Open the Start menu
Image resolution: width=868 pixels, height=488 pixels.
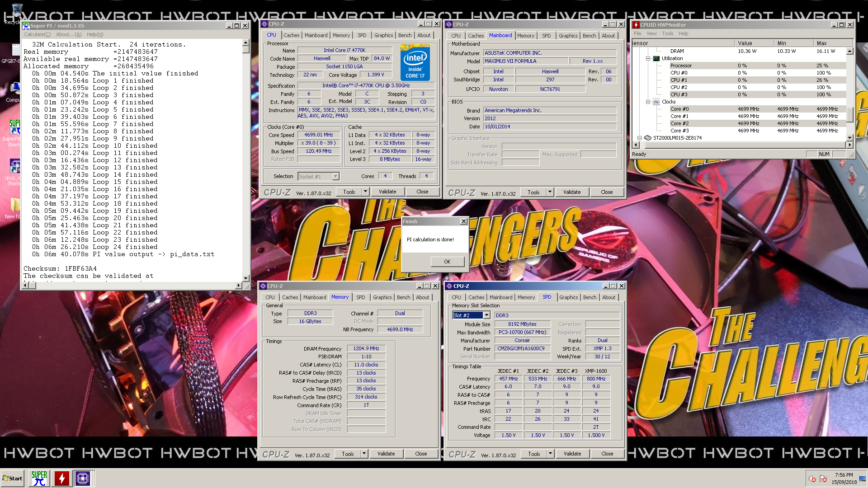pyautogui.click(x=12, y=479)
